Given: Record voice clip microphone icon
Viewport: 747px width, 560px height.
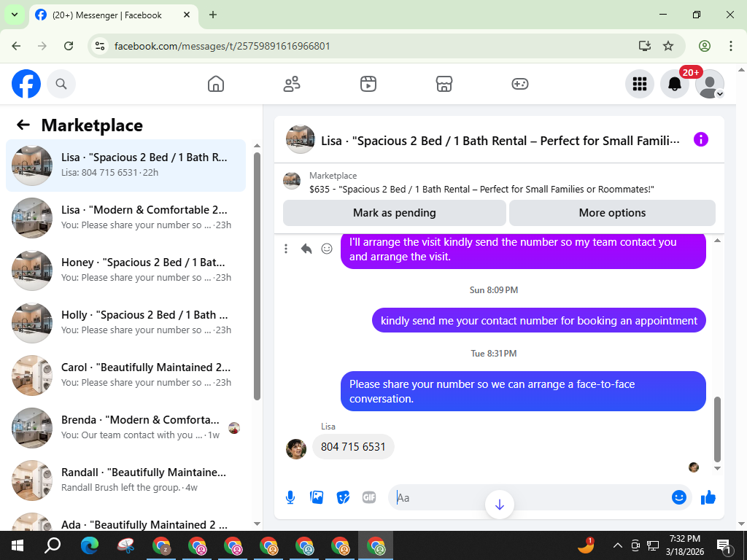Looking at the screenshot, I should (x=290, y=497).
